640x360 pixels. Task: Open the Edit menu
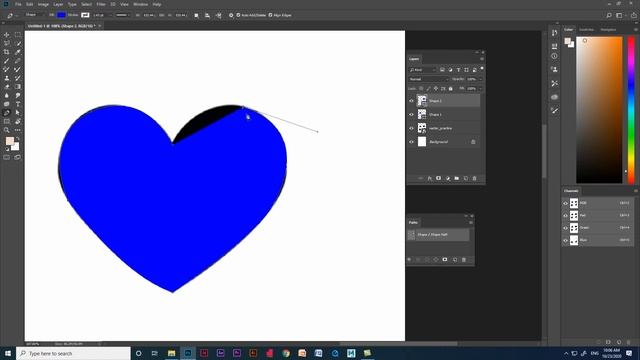pyautogui.click(x=29, y=4)
